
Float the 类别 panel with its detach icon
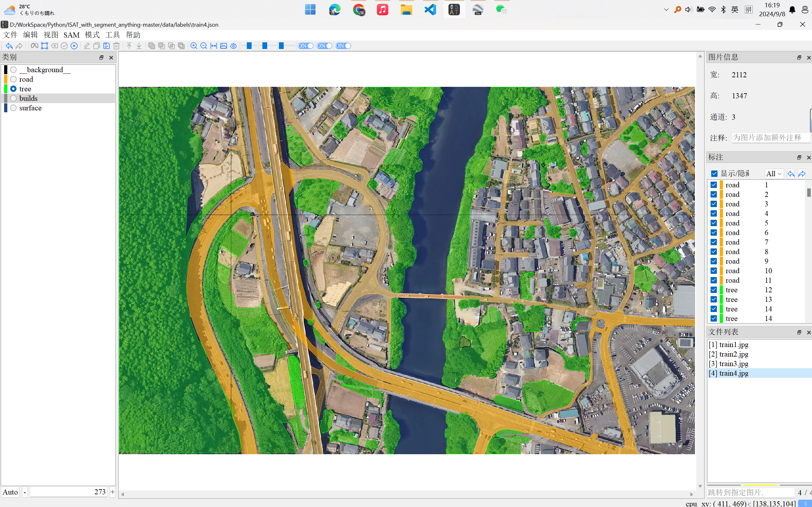(101, 58)
